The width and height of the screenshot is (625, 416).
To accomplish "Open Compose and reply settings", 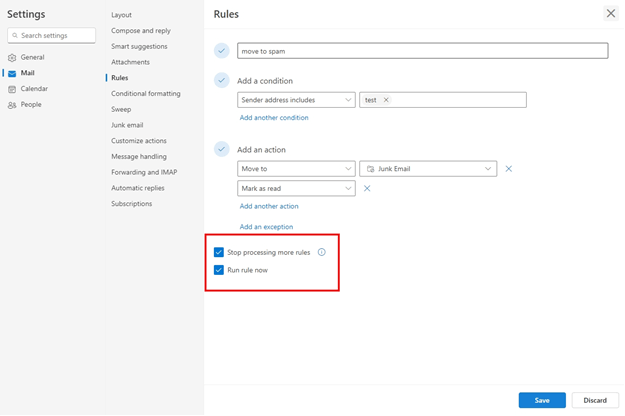I will point(141,31).
